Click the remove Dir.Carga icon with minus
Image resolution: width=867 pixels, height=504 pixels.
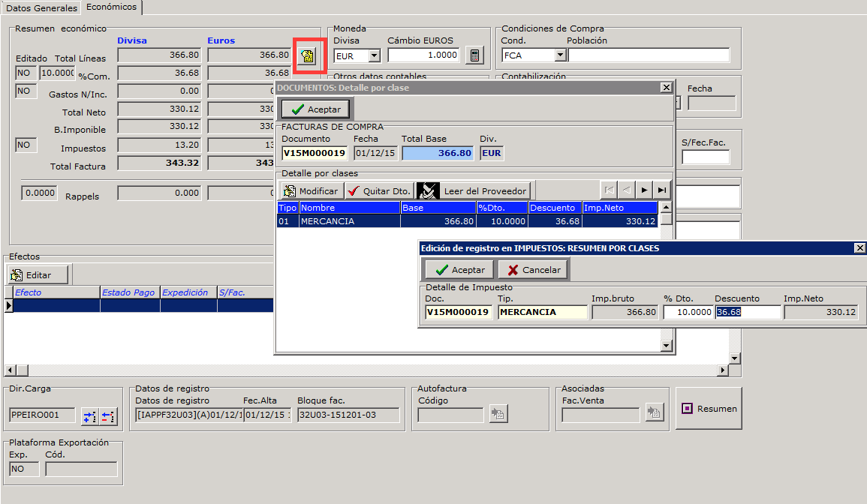pos(108,415)
